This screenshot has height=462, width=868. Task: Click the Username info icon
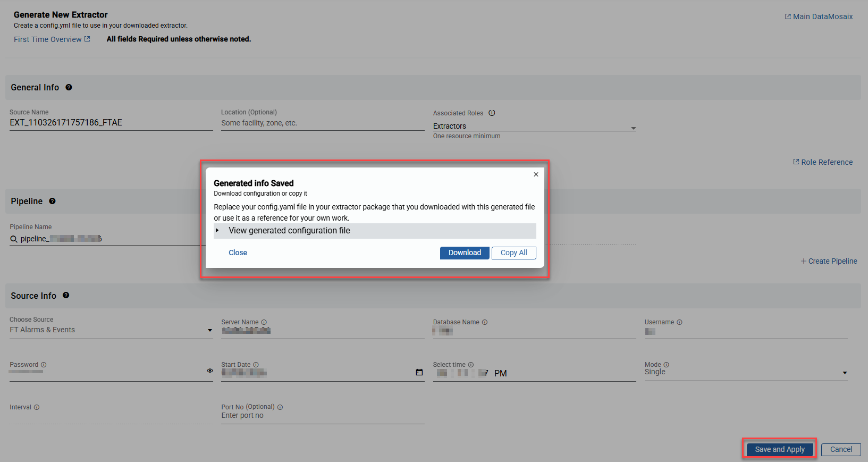(x=679, y=322)
